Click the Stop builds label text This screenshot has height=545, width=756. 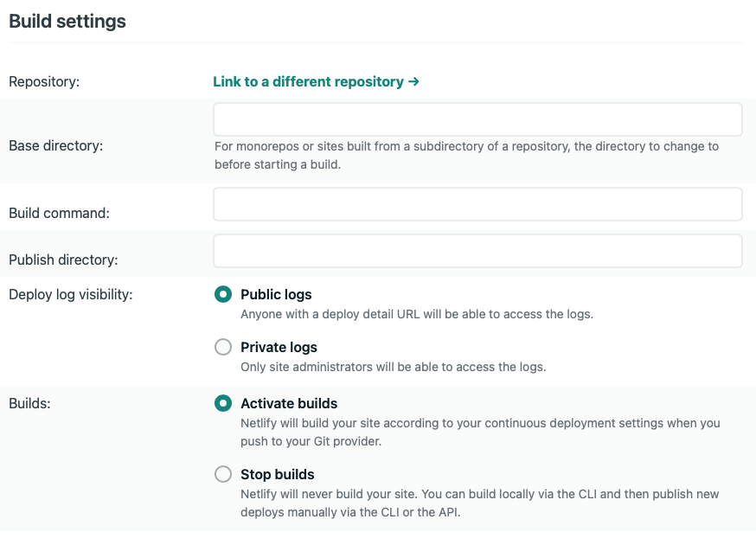click(278, 474)
